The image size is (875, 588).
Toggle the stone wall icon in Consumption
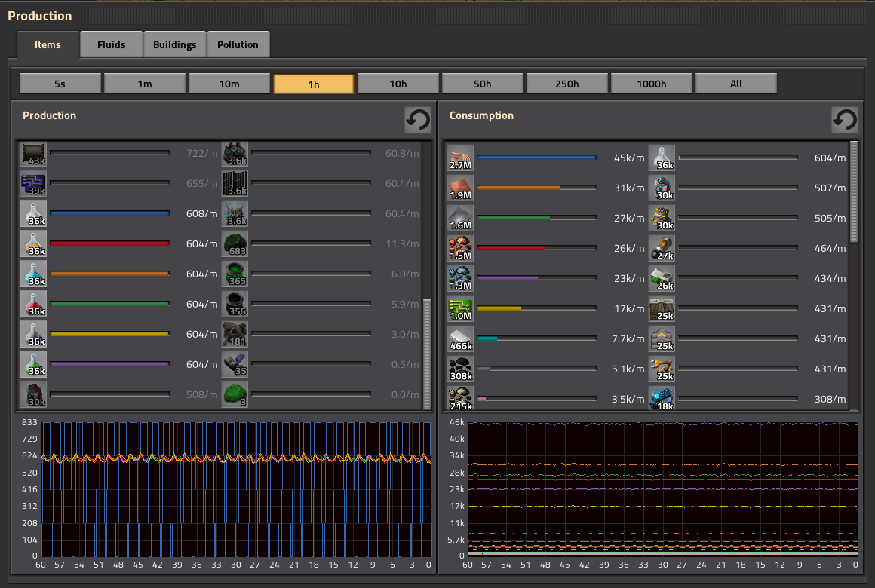click(662, 308)
